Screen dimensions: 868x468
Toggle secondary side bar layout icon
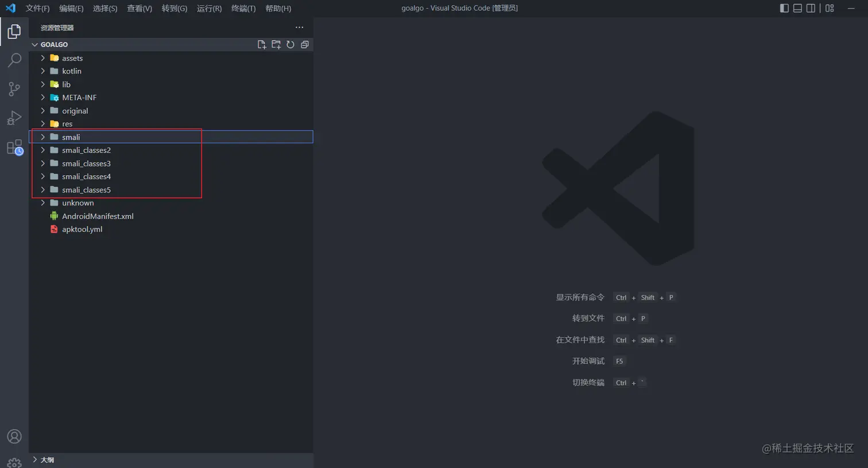click(x=811, y=8)
